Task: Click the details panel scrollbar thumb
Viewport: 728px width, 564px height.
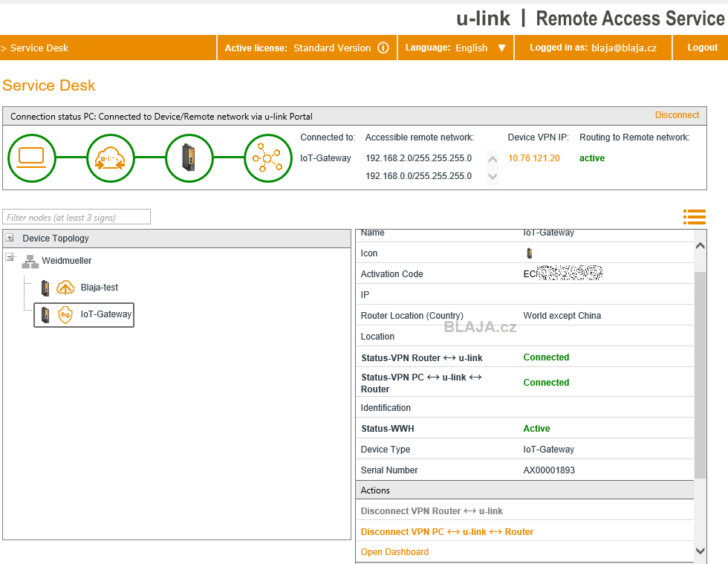Action: (700, 375)
